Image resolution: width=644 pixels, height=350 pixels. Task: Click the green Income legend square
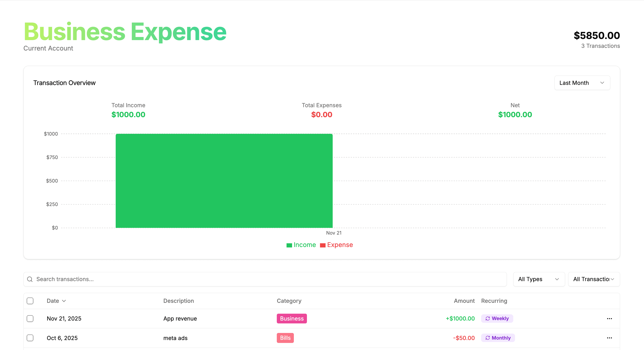pyautogui.click(x=289, y=245)
